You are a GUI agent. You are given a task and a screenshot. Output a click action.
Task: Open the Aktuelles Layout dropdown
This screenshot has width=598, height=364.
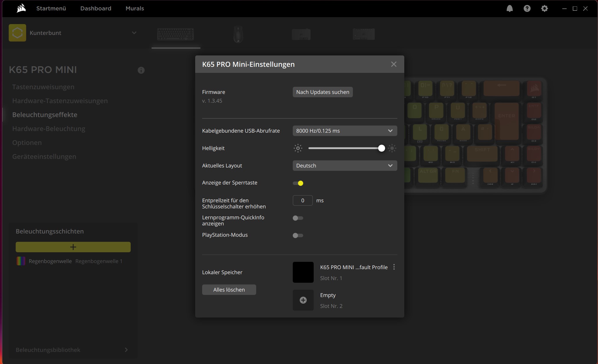pyautogui.click(x=345, y=165)
